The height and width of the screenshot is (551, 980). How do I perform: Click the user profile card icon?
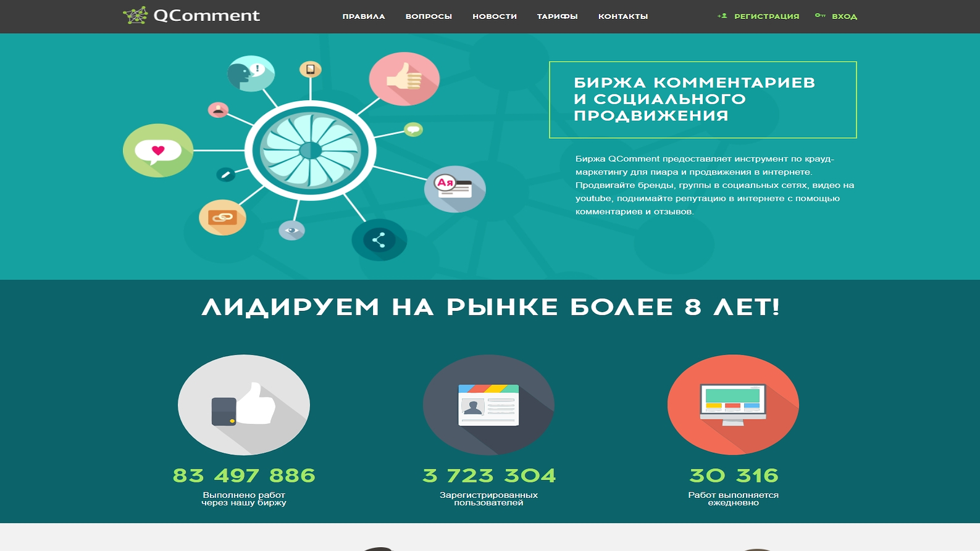coord(488,405)
